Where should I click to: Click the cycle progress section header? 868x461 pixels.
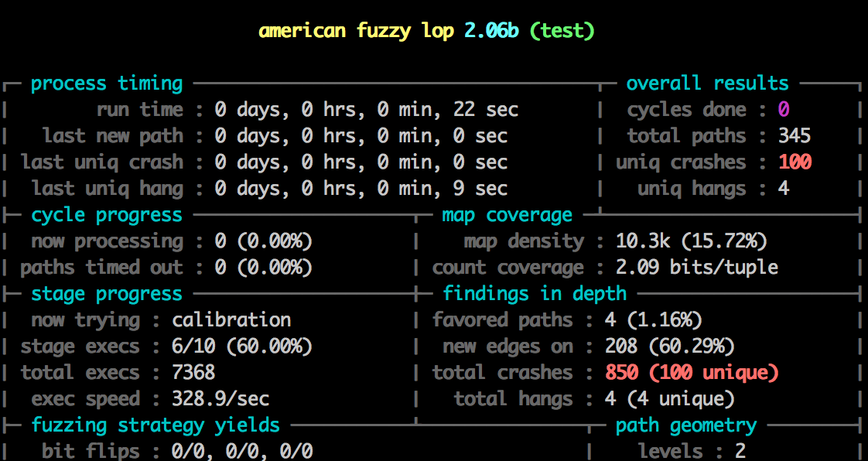(x=107, y=215)
